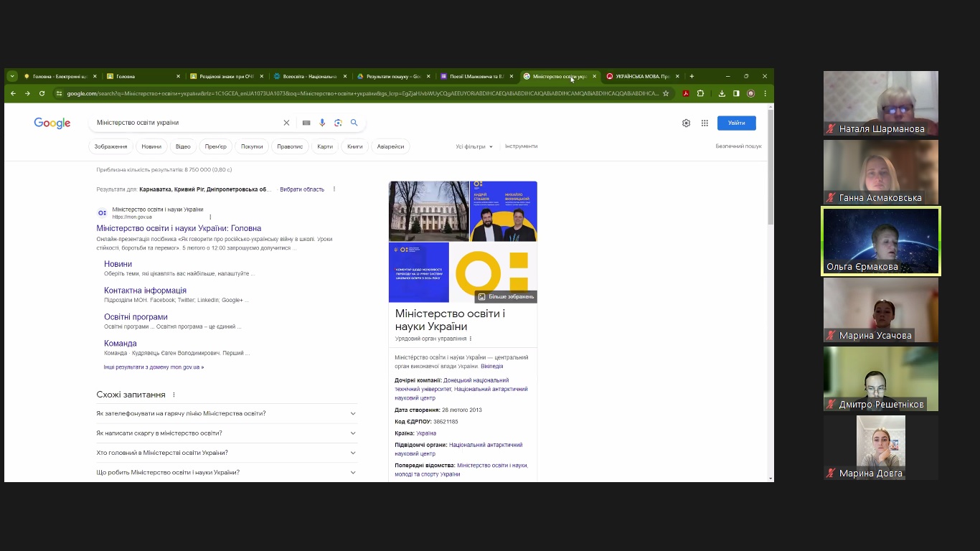This screenshot has width=980, height=551.
Task: Open the Вікіпедія link in the knowledge panel
Action: tap(492, 367)
